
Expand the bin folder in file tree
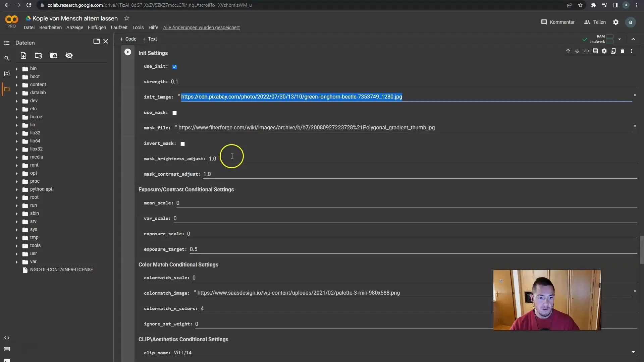pos(16,68)
